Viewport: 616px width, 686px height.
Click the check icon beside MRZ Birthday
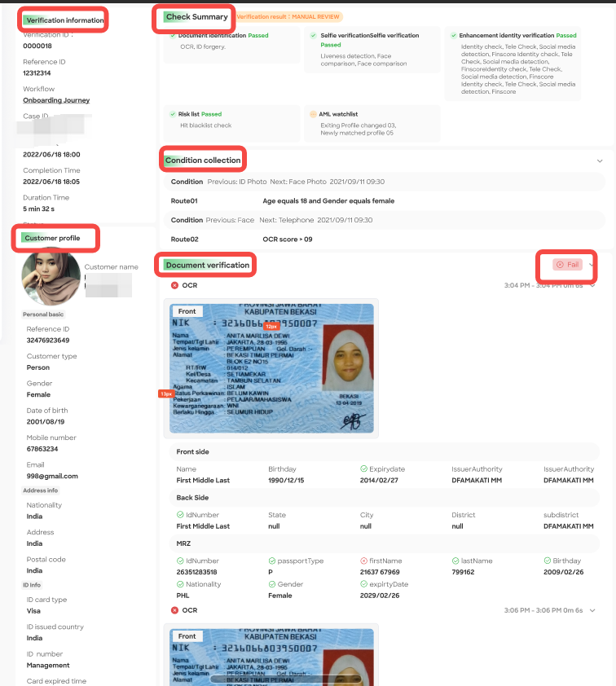coord(548,561)
